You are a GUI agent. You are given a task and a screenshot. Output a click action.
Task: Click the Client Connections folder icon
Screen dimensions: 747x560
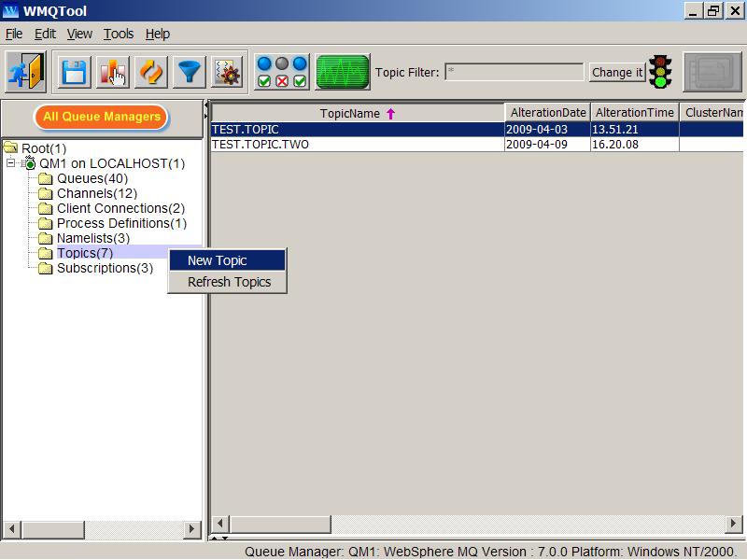tap(45, 208)
